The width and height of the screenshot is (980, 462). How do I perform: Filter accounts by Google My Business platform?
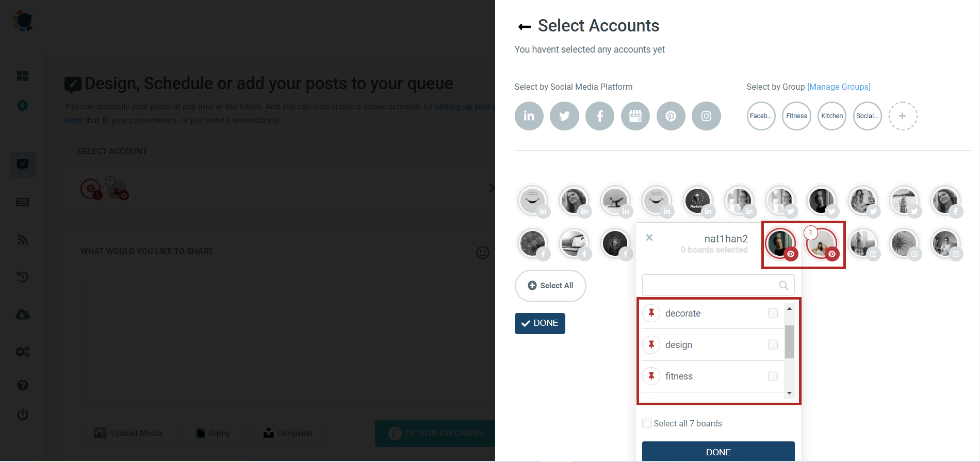pyautogui.click(x=635, y=116)
